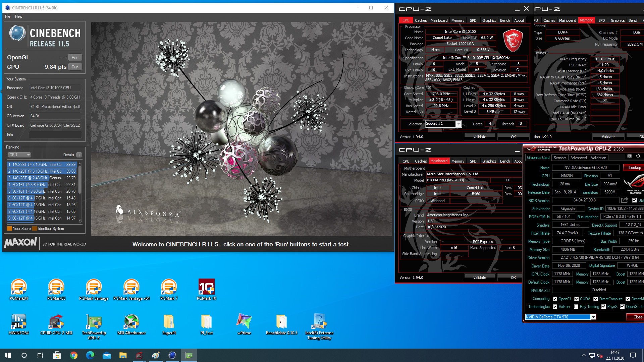Select the HWiNFO64 desktop icon
Screen dimensions: 644x362
point(19,324)
